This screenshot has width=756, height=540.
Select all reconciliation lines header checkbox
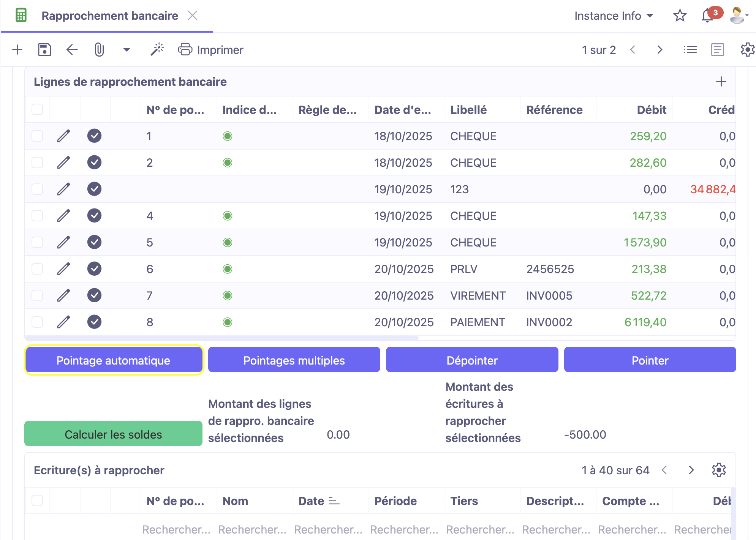tap(37, 109)
